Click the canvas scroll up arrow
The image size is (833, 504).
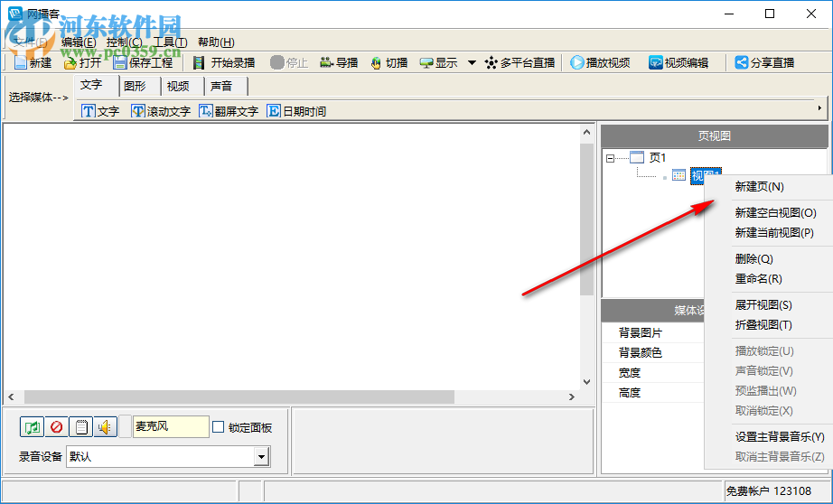coord(586,132)
